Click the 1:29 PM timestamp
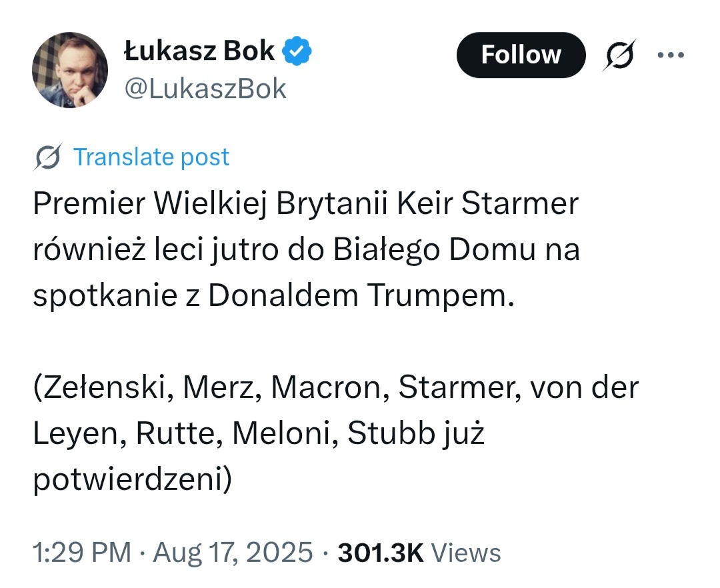 pos(81,553)
